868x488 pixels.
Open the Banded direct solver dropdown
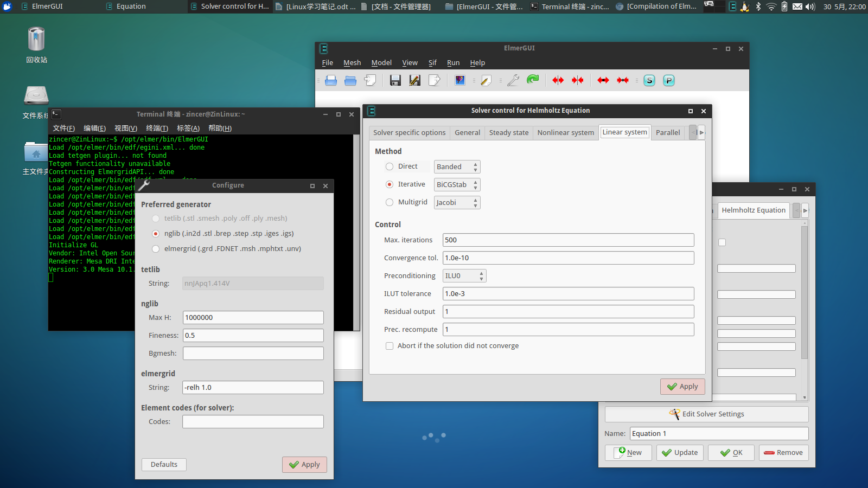click(x=457, y=167)
